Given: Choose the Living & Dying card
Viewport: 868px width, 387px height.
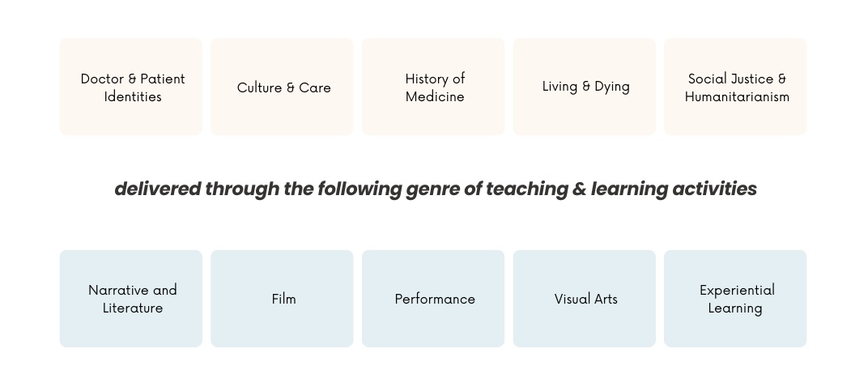Looking at the screenshot, I should click(x=585, y=87).
